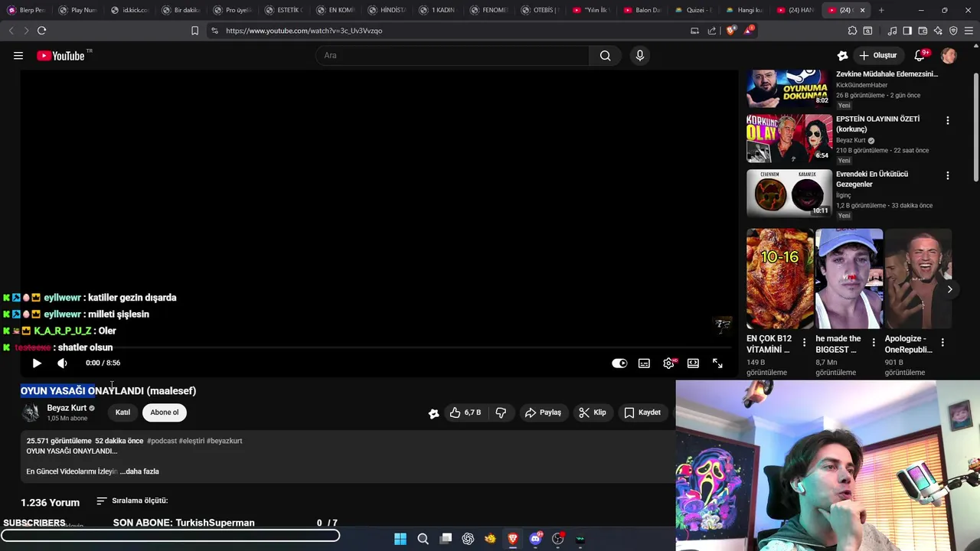Join the channel via Katıl
980x551 pixels.
pos(122,412)
